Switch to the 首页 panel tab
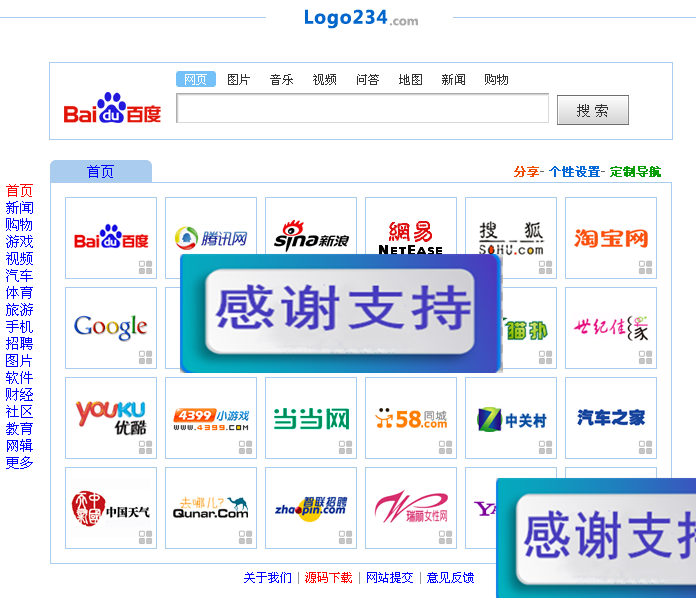The image size is (696, 598). [101, 171]
